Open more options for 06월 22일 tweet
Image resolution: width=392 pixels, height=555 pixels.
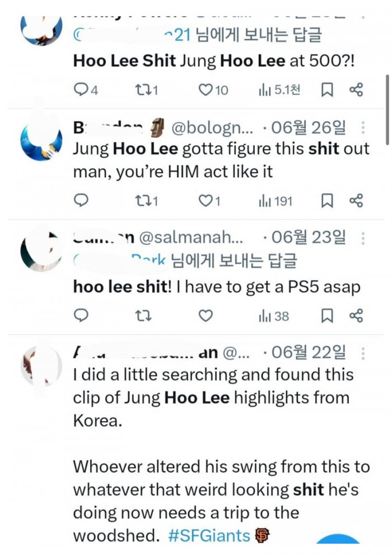pos(363,353)
